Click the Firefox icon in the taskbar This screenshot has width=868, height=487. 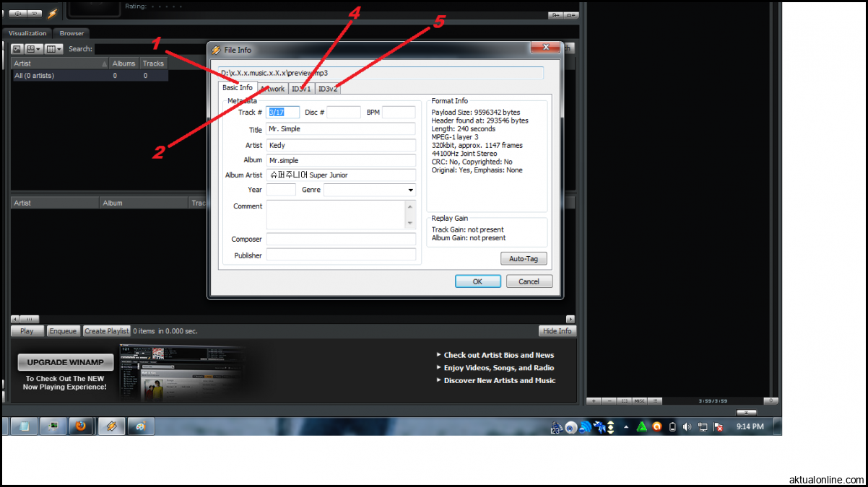[81, 426]
